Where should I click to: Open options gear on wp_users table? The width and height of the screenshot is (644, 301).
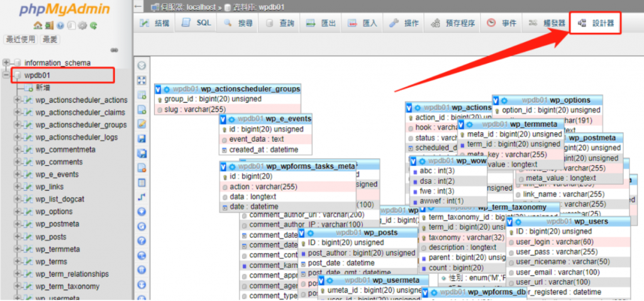pos(518,222)
